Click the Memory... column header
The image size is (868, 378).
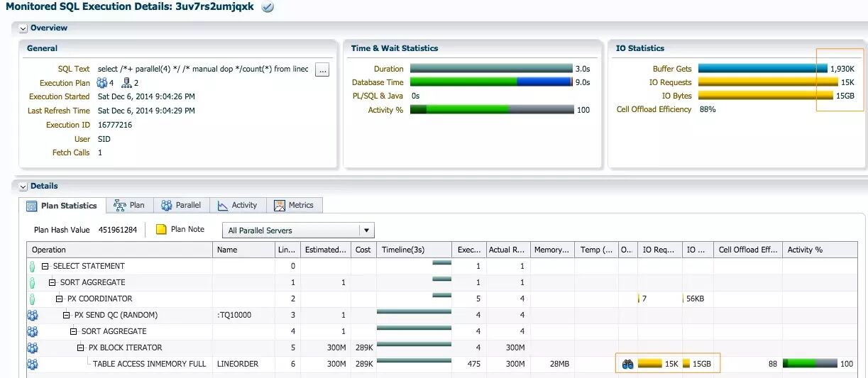click(x=552, y=250)
